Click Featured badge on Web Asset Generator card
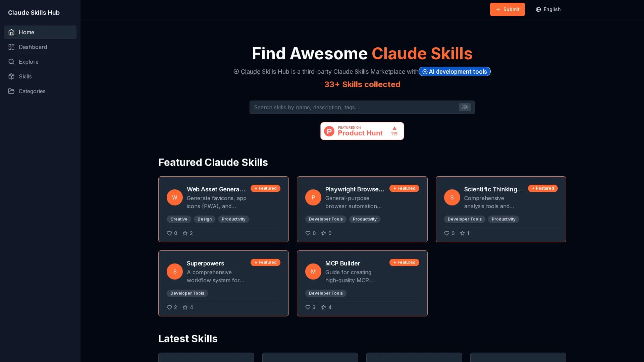Screen dimensions: 644x362 pos(265,188)
